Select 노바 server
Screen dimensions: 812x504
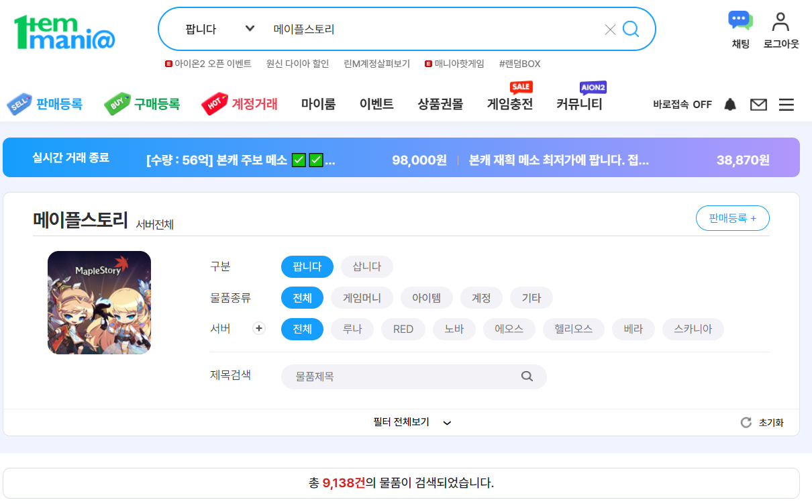pyautogui.click(x=454, y=330)
